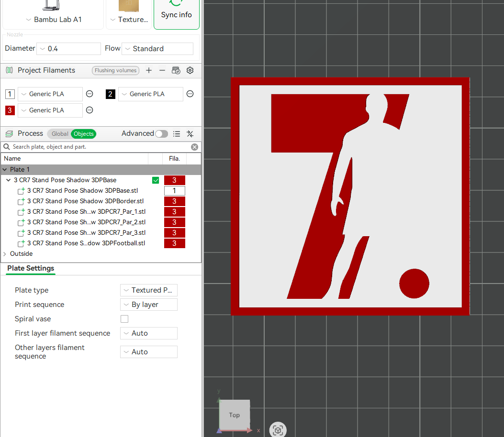Open edit options for filament 2
504x437 pixels.
pyautogui.click(x=190, y=94)
